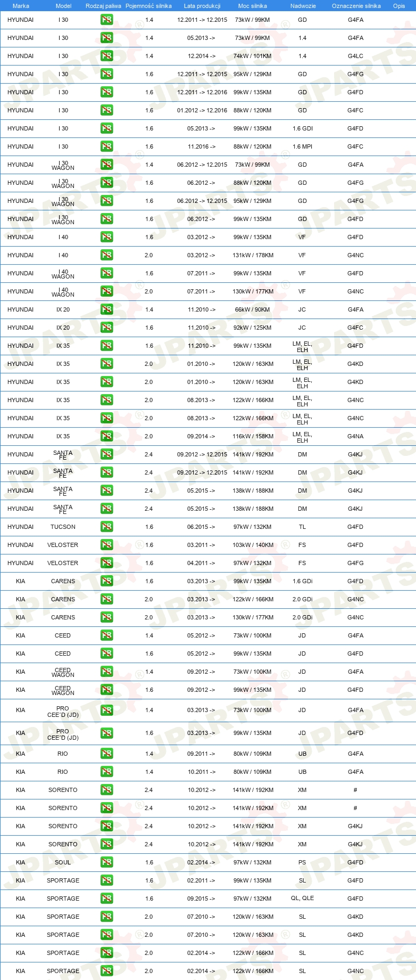Click fuel icon in RIO 10.2011 row
This screenshot has height=980, width=416.
[x=106, y=772]
